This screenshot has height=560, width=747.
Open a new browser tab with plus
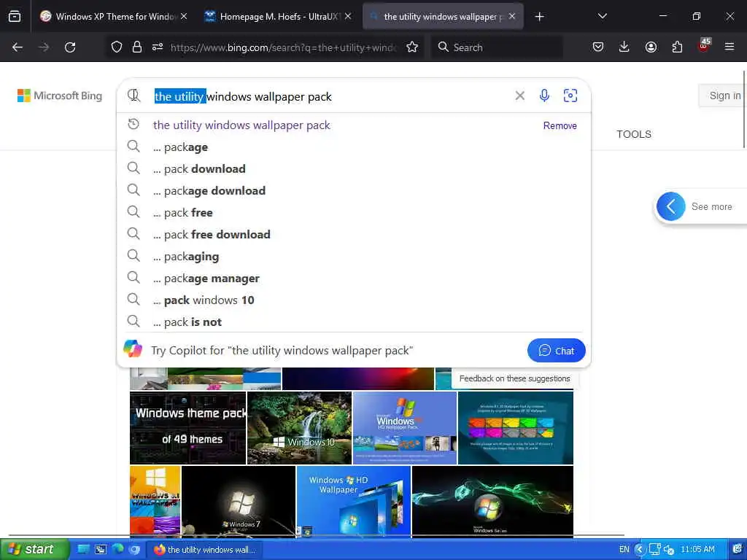coord(539,17)
